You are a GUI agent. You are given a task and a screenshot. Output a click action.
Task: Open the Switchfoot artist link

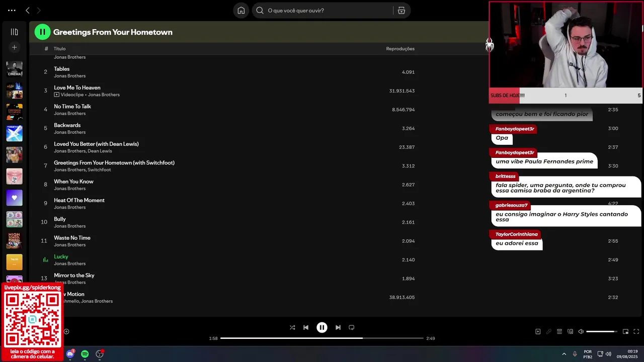click(99, 170)
